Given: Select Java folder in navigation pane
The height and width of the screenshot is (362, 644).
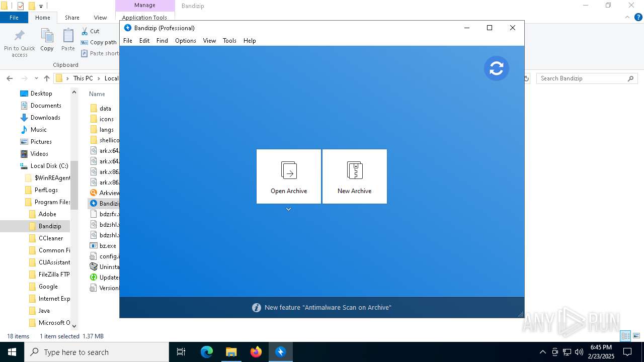Looking at the screenshot, I should (x=44, y=311).
